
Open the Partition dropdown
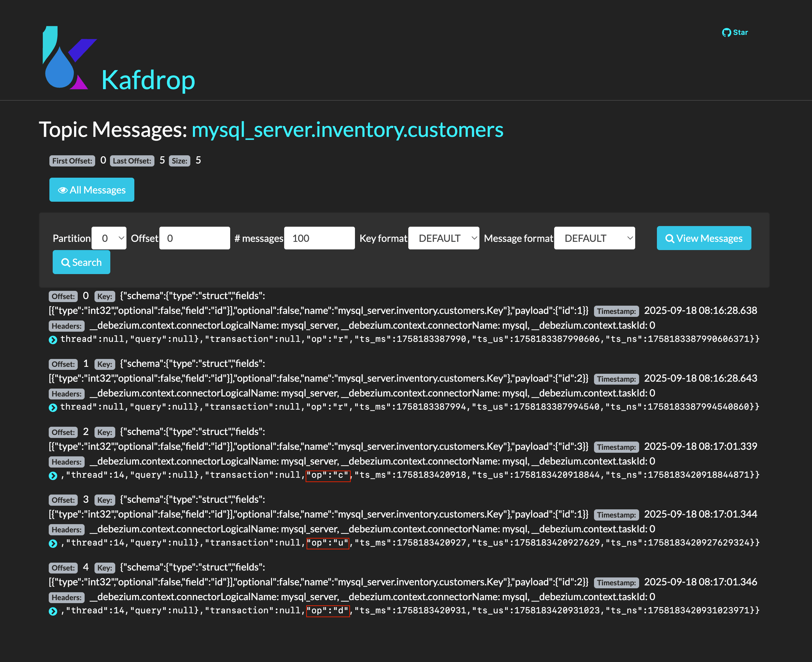pyautogui.click(x=109, y=238)
